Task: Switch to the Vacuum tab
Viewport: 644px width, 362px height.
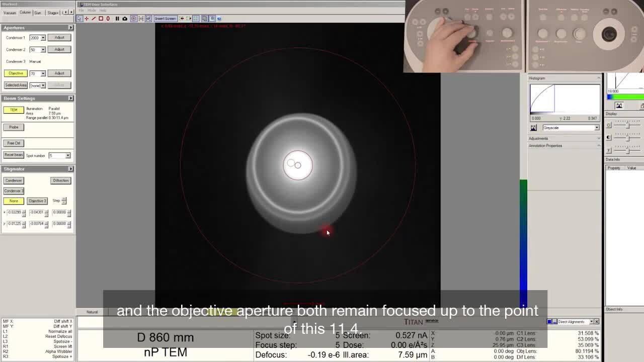Action: click(x=10, y=13)
